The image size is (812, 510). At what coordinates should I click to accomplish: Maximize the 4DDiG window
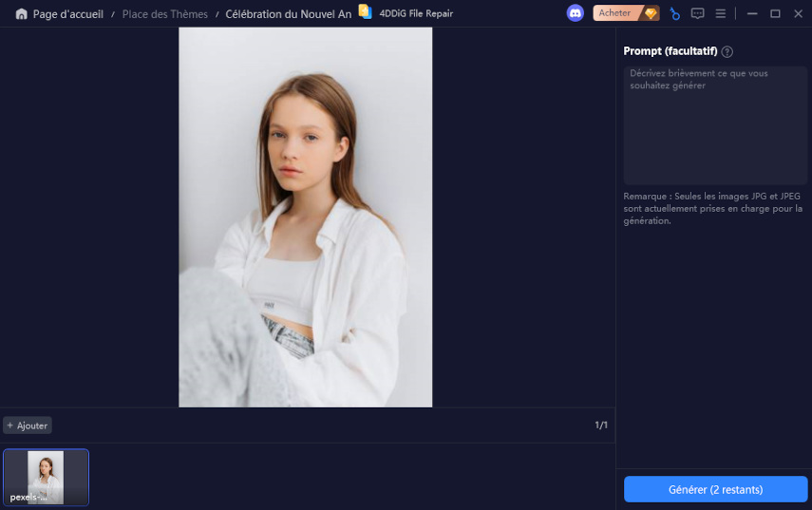775,13
